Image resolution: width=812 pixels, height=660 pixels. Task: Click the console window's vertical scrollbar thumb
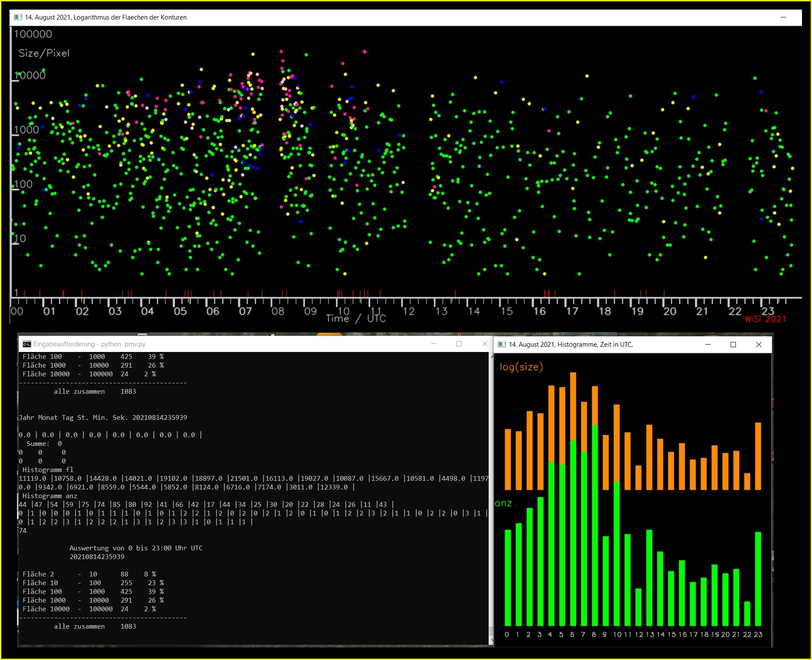point(491,631)
